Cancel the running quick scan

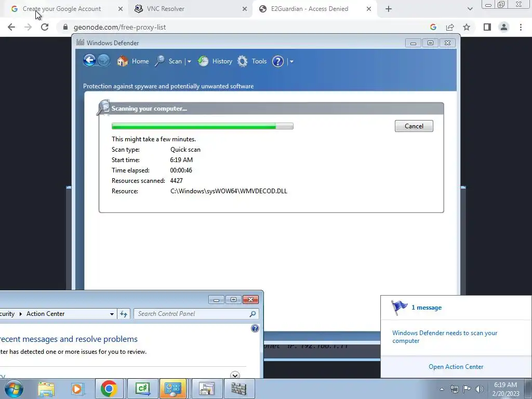click(x=414, y=126)
